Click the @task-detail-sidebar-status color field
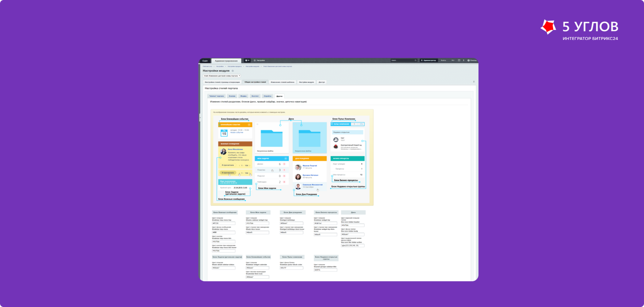The height and width of the screenshot is (307, 644). point(223,268)
